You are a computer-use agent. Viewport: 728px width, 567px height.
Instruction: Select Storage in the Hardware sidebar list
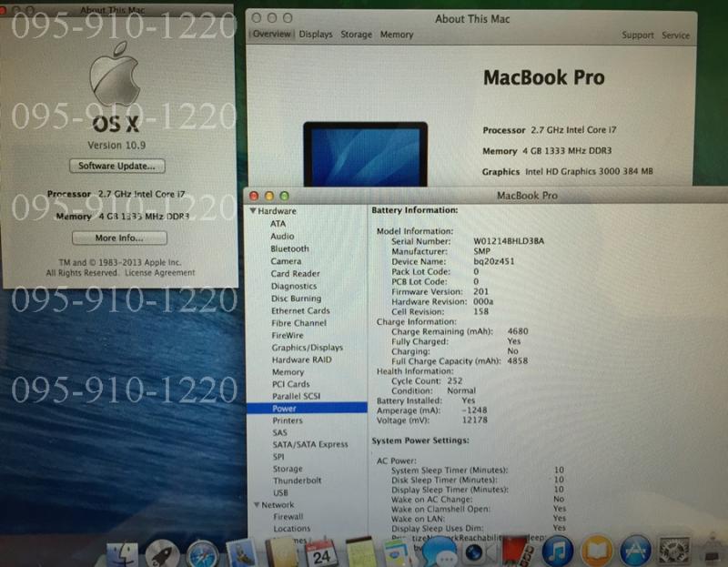click(x=288, y=469)
